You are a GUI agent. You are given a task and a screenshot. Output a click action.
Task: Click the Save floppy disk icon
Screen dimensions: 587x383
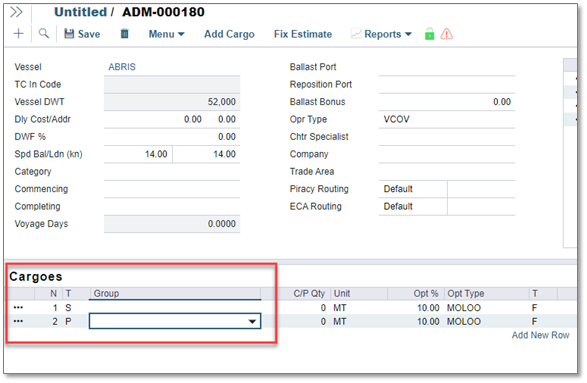pos(69,34)
